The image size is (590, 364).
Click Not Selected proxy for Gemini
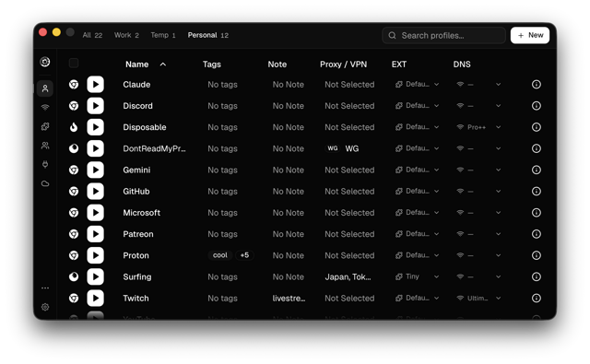[349, 170]
